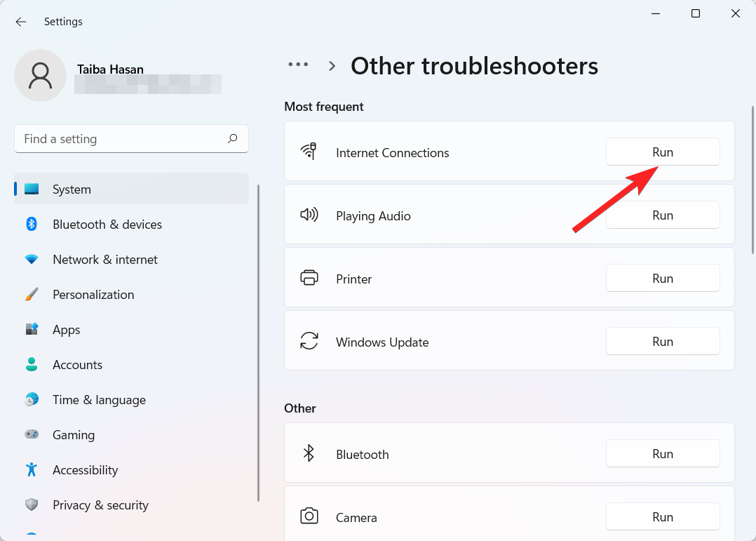The width and height of the screenshot is (756, 541).
Task: Go to Apps settings
Action: point(66,330)
